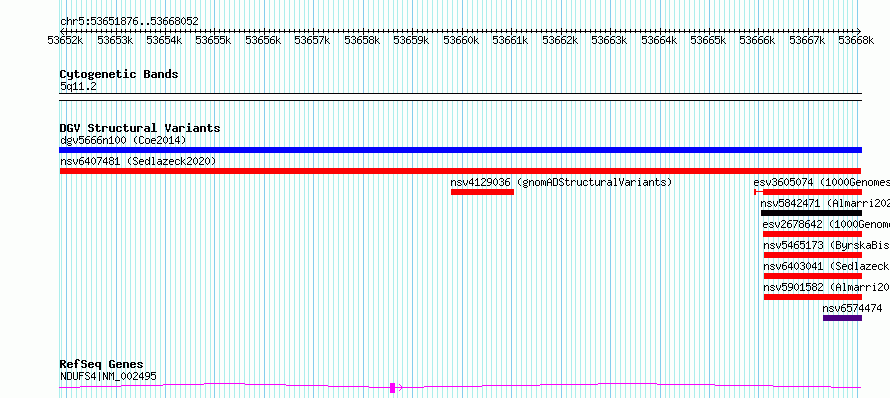Screen dimensions: 890x398
Task: Click the 5q11.2 band label
Action: pos(78,86)
